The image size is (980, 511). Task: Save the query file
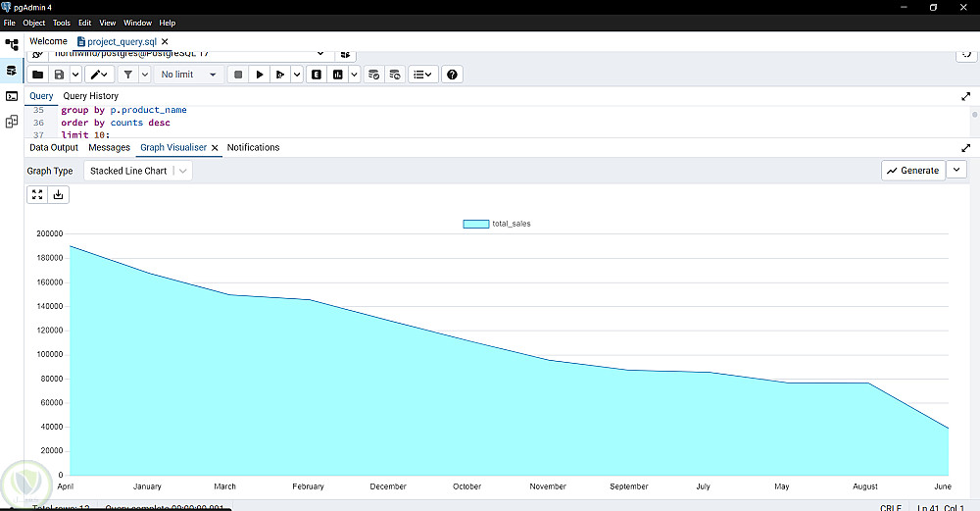[59, 75]
